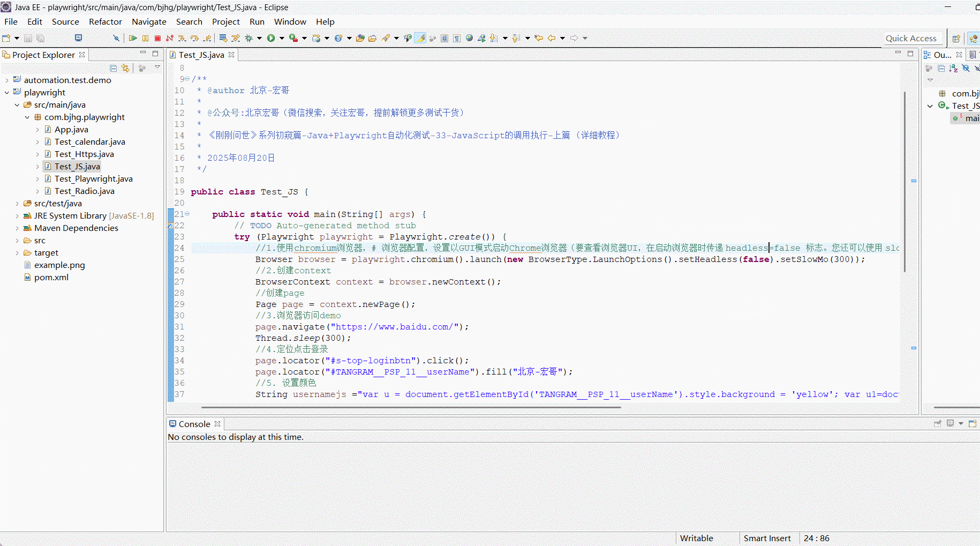Image resolution: width=980 pixels, height=546 pixels.
Task: Click Collapse All in Project Explorer
Action: (x=113, y=68)
